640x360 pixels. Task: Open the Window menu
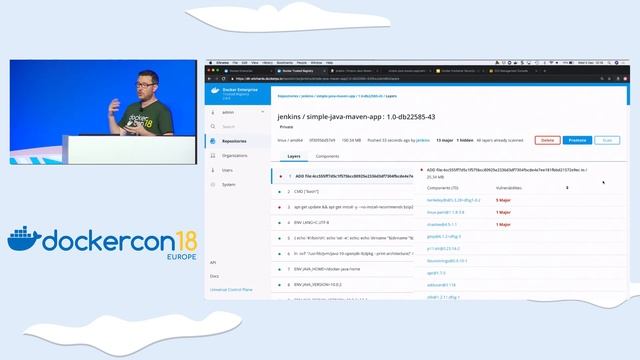(x=316, y=63)
